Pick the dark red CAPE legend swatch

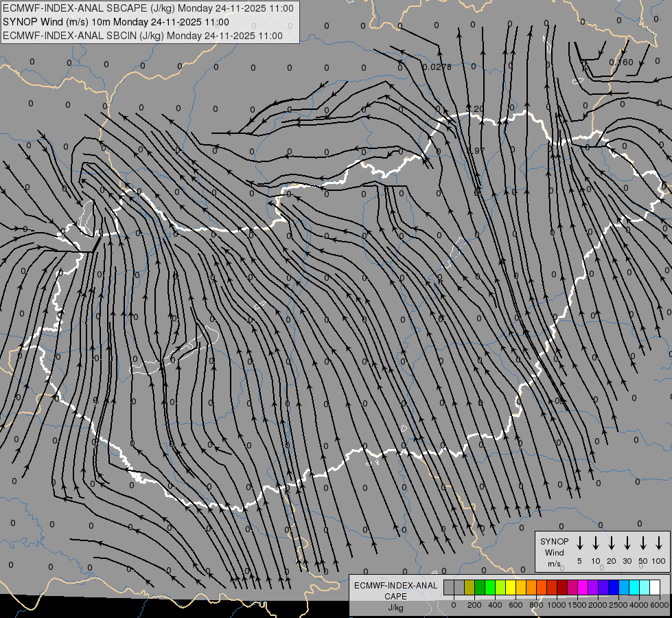point(562,587)
